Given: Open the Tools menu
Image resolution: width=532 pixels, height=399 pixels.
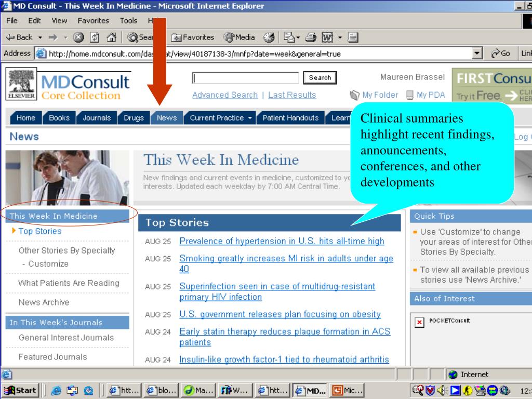Looking at the screenshot, I should click(129, 21).
